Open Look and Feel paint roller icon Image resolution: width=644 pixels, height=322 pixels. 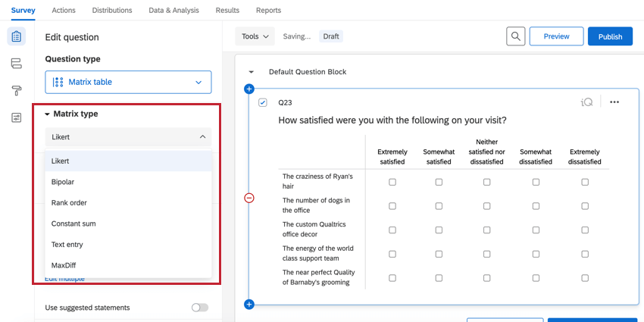17,91
